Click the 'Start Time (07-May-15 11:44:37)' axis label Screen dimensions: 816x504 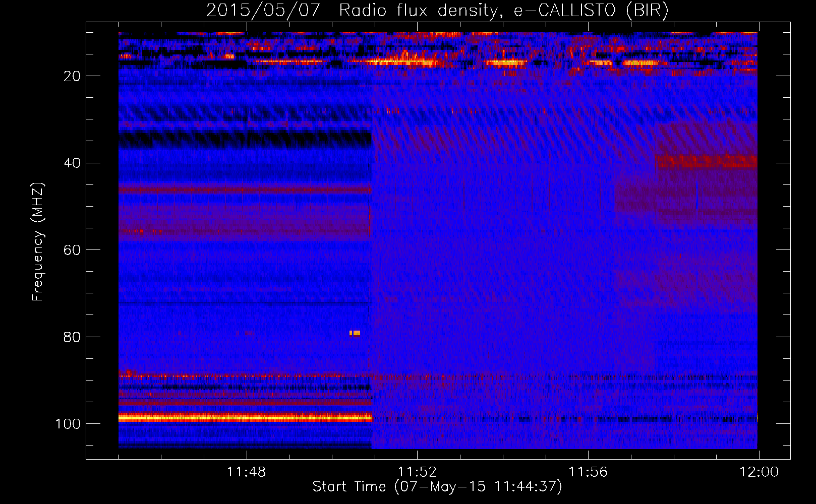coord(437,487)
